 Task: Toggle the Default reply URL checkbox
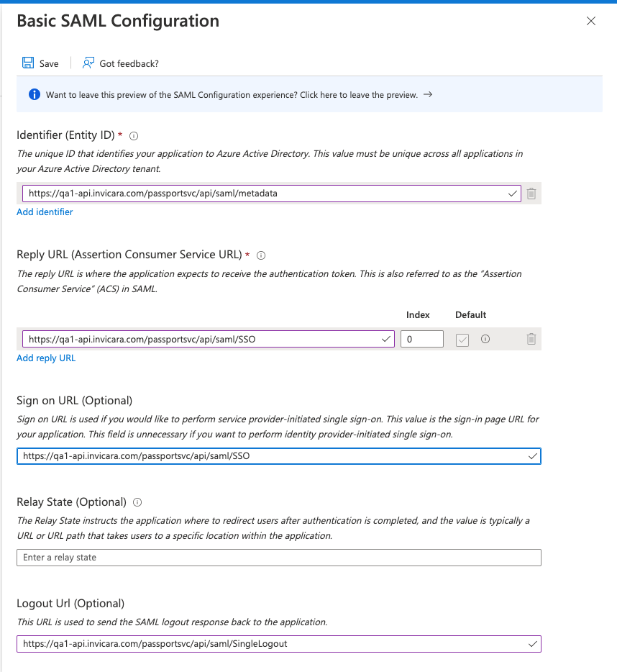[462, 340]
